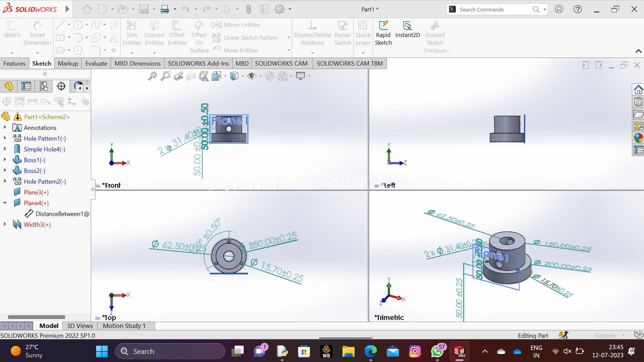Expand the Simple Hole4(-) node
Screen dimensions: 644x362
coord(5,149)
